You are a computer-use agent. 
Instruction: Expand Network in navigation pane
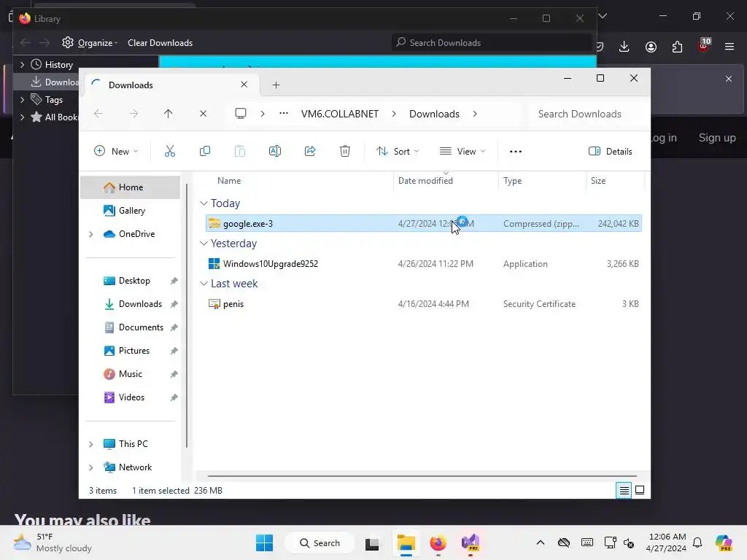[91, 467]
